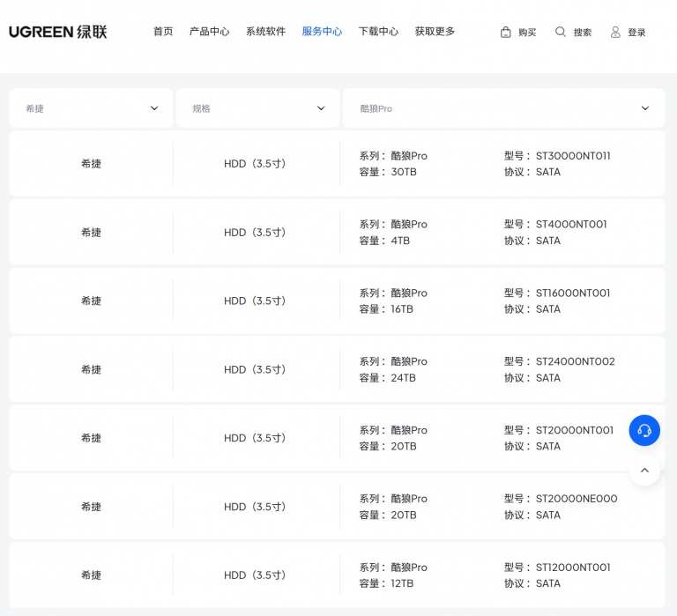Screen dimensions: 677x616
Task: Click 系列：酷狼Pro in the 12TB row
Action: [393, 568]
